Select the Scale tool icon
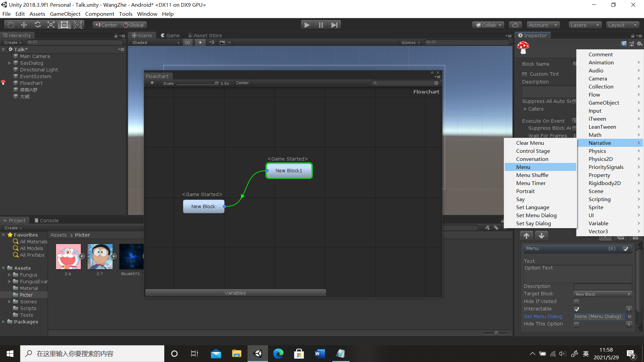The height and width of the screenshot is (362, 644). tap(51, 25)
